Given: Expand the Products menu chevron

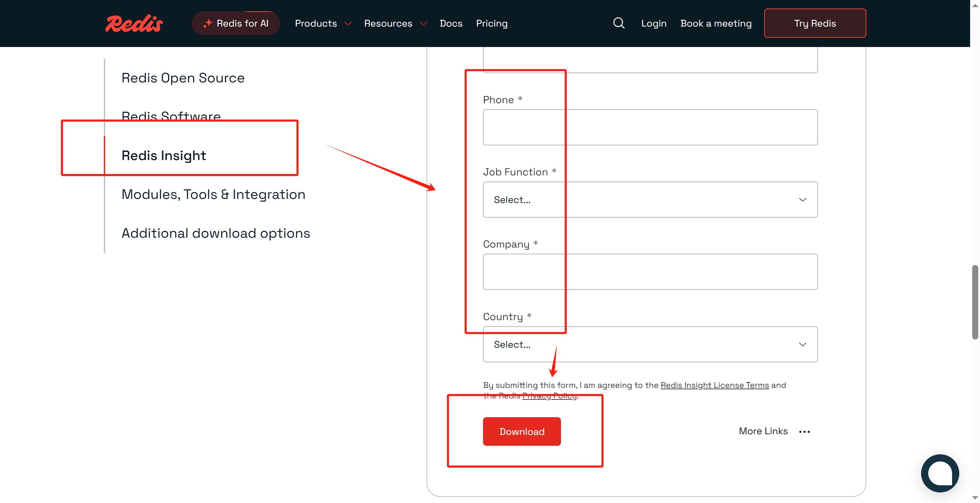Looking at the screenshot, I should click(x=347, y=23).
